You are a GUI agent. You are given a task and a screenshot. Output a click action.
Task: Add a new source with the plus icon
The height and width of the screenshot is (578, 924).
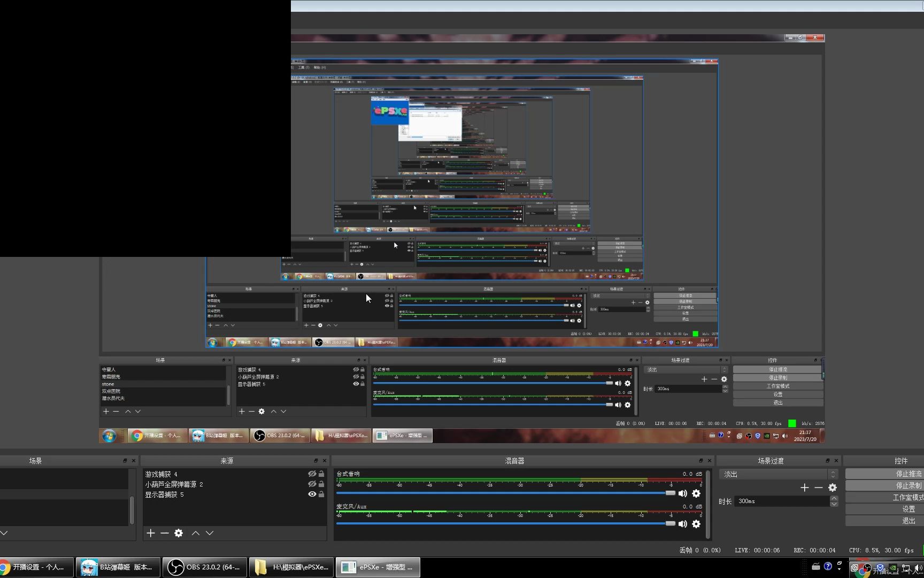coord(151,533)
